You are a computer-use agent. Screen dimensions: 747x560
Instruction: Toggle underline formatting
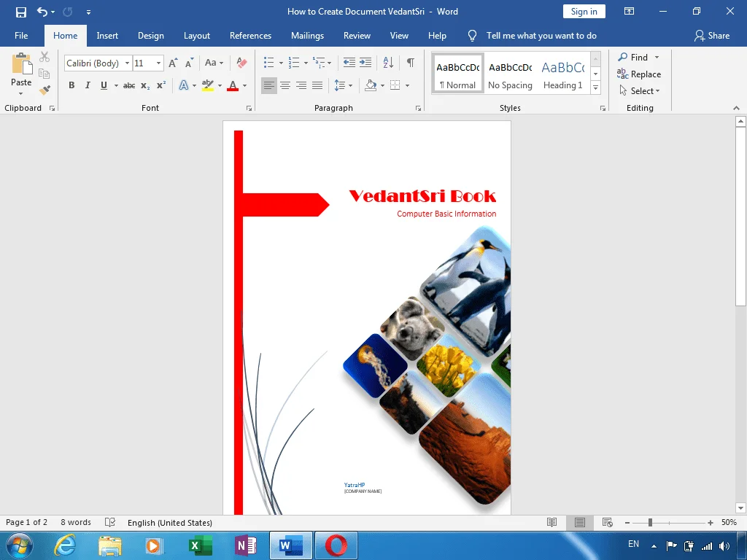(x=104, y=86)
